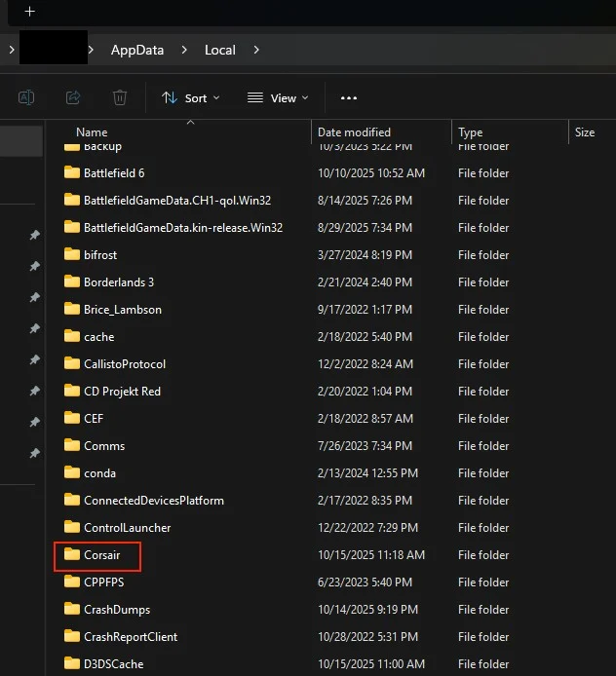Click the Delete trash can icon
Screen dimensions: 616x676
tap(119, 97)
